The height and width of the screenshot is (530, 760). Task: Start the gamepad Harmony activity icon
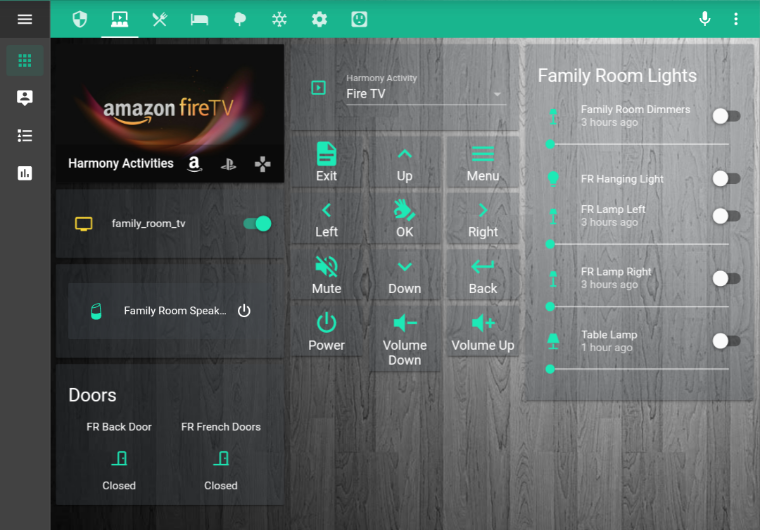tap(263, 164)
